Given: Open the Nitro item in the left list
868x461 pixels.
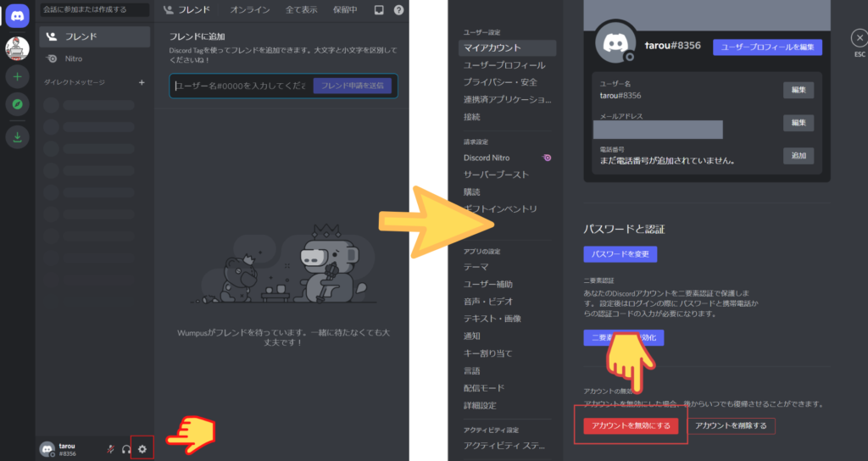Looking at the screenshot, I should [95, 58].
